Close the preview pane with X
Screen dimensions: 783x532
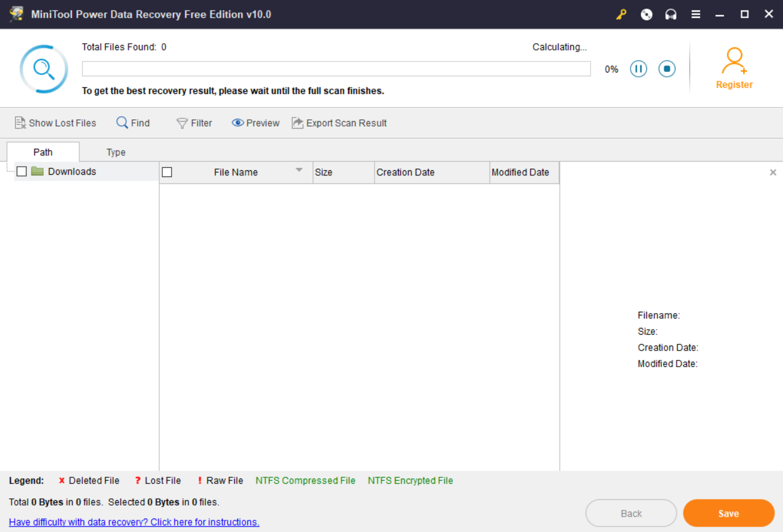(773, 173)
